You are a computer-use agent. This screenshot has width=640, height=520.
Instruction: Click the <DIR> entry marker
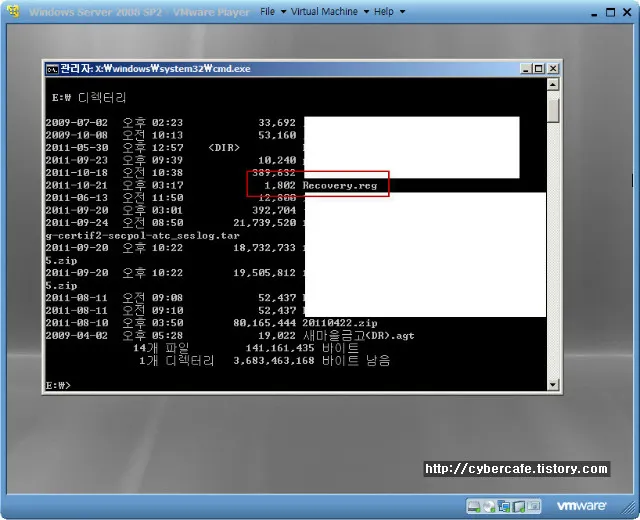224,148
